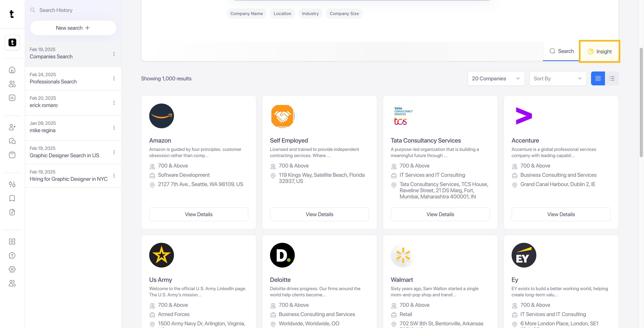This screenshot has height=328, width=644.
Task: Click the Search History input field
Action: (75, 10)
